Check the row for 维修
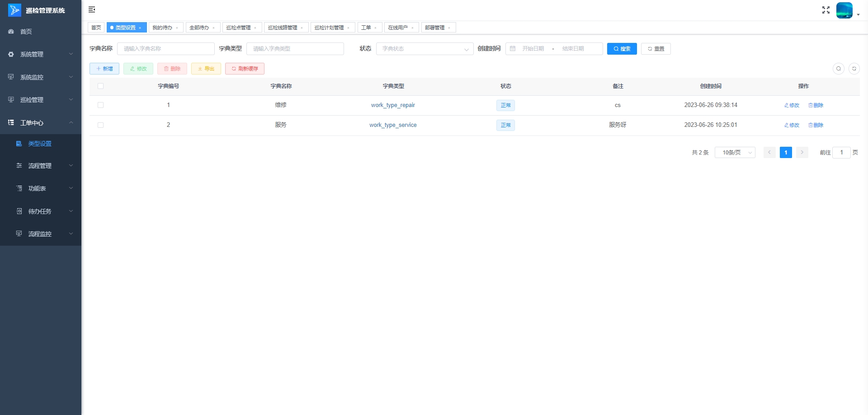The image size is (868, 415). point(100,105)
